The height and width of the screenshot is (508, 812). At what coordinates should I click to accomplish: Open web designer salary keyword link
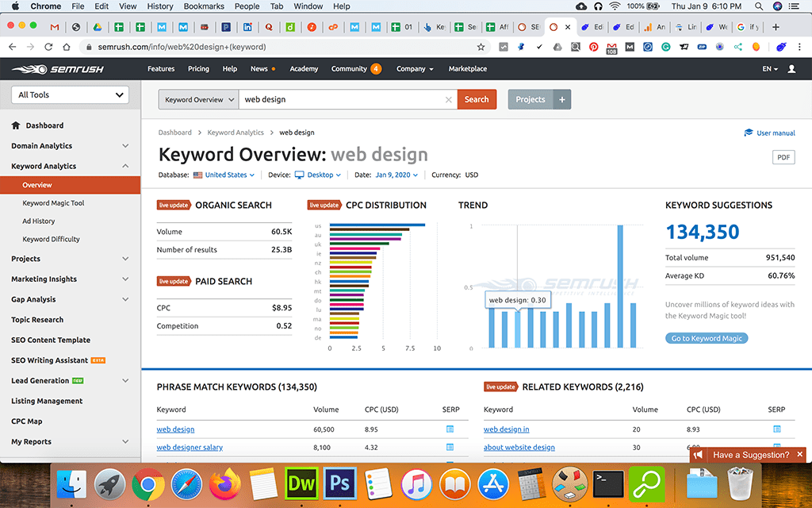coord(190,448)
